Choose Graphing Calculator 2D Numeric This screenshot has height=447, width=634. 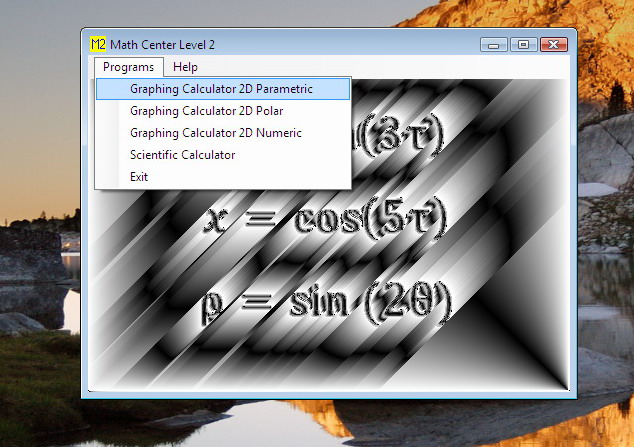point(223,133)
